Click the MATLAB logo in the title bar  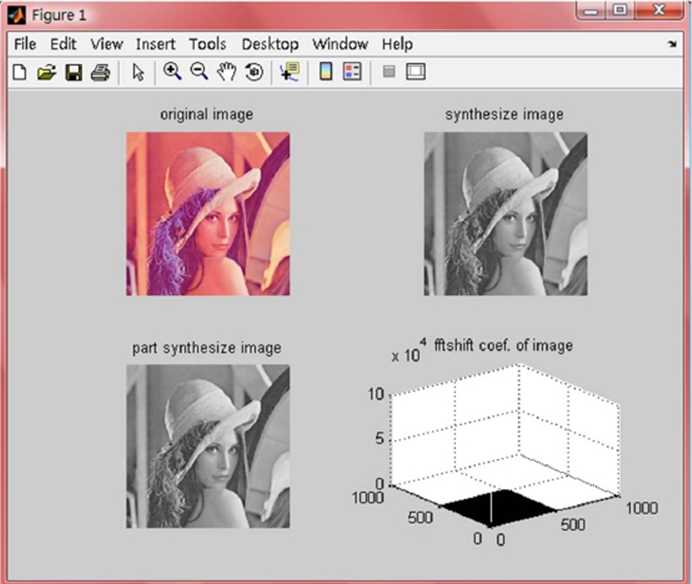point(17,15)
